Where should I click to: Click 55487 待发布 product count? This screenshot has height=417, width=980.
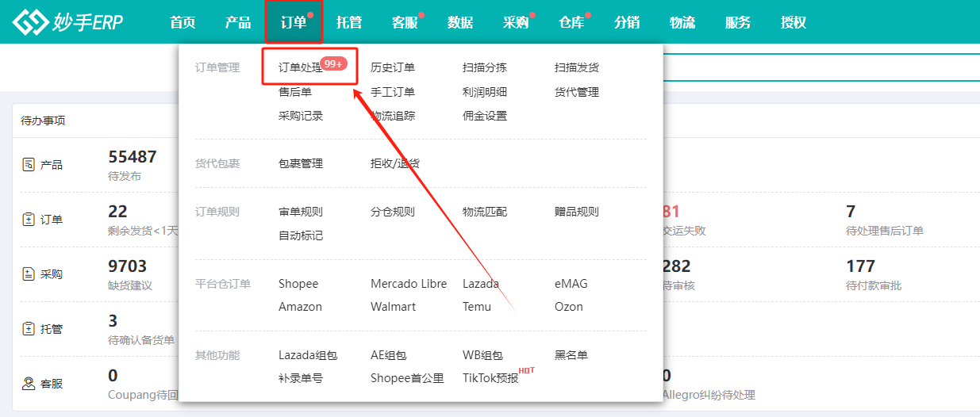point(133,157)
